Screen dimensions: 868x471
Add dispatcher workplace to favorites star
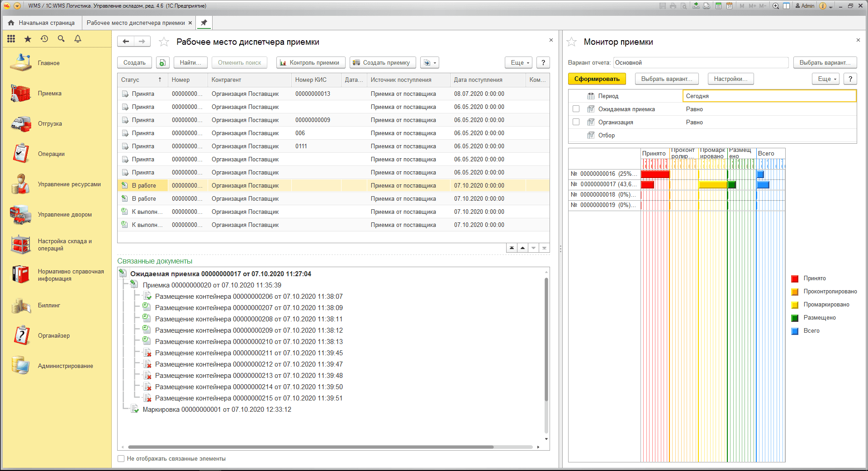[164, 42]
